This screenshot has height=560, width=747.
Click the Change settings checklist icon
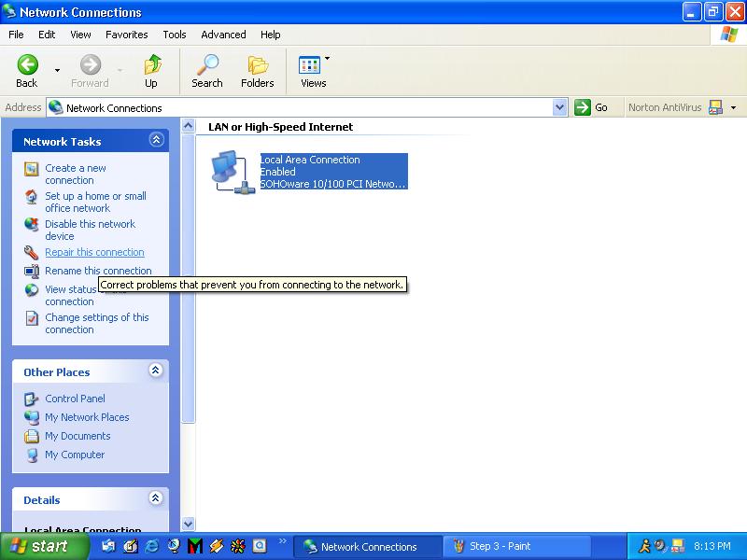[32, 318]
